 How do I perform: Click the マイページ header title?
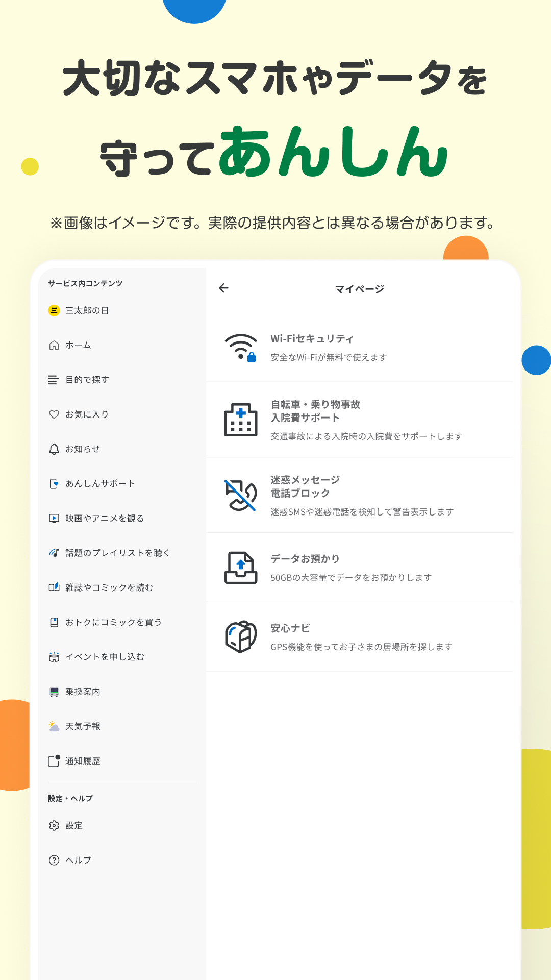[359, 289]
